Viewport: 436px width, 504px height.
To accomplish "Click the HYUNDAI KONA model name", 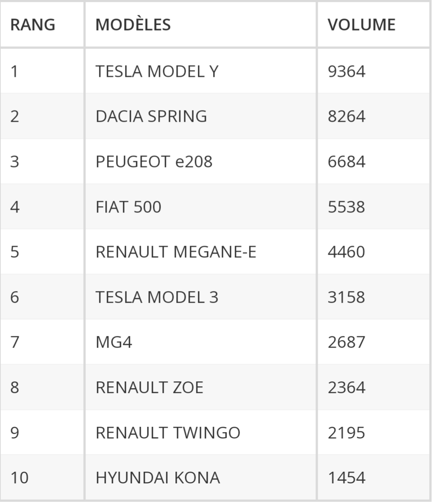I will click(x=158, y=477).
